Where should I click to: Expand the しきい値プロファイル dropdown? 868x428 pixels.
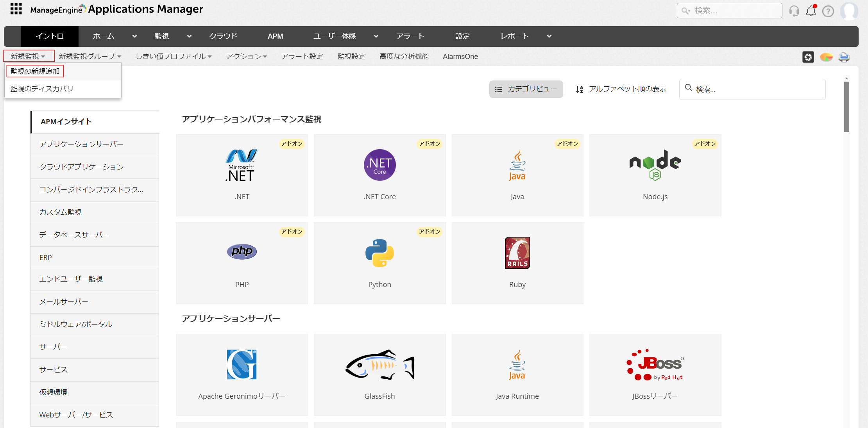click(x=174, y=57)
